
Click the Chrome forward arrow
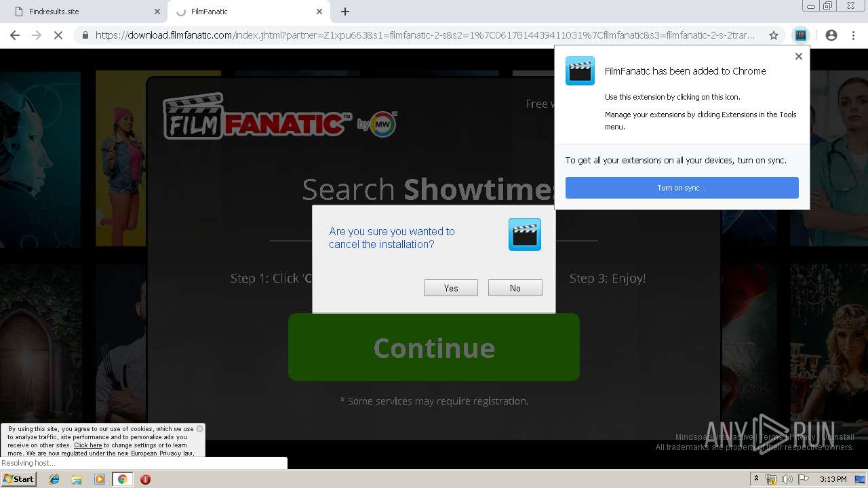37,35
